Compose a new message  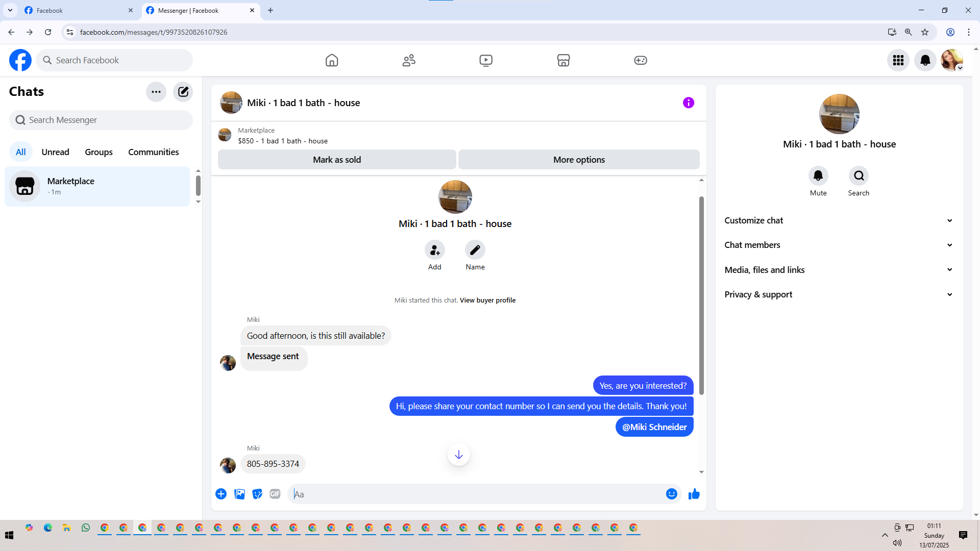click(183, 92)
